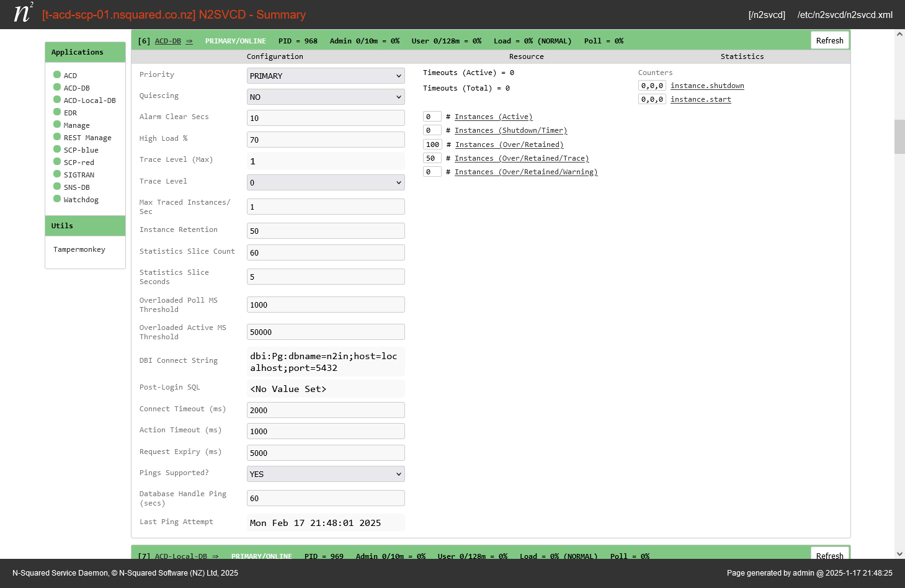
Task: Select REST Manage in Applications list
Action: [87, 138]
